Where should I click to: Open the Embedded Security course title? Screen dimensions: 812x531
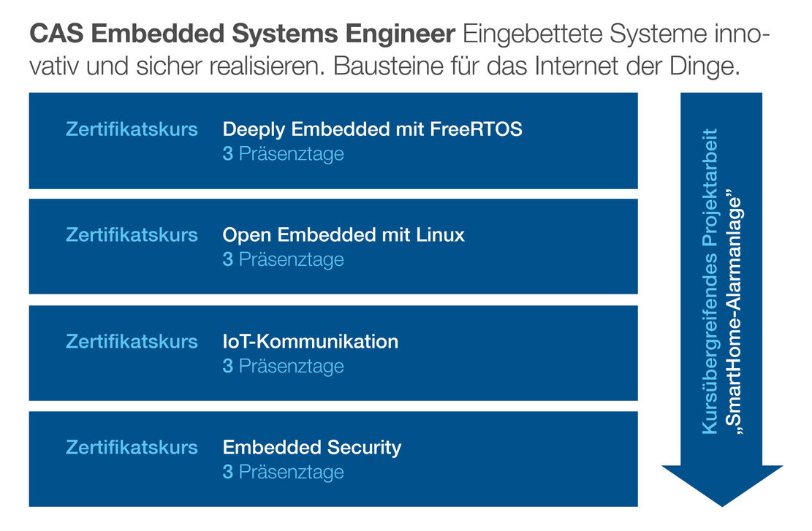point(311,447)
